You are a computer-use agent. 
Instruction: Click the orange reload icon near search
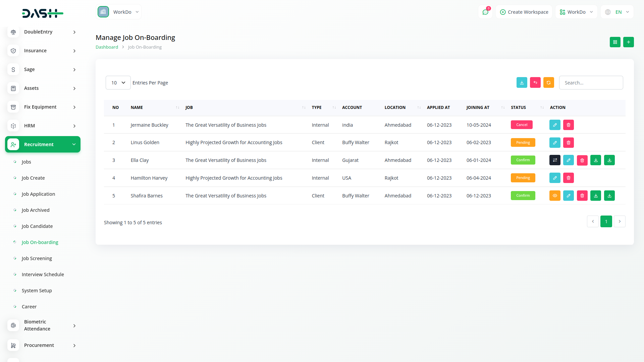tap(548, 82)
